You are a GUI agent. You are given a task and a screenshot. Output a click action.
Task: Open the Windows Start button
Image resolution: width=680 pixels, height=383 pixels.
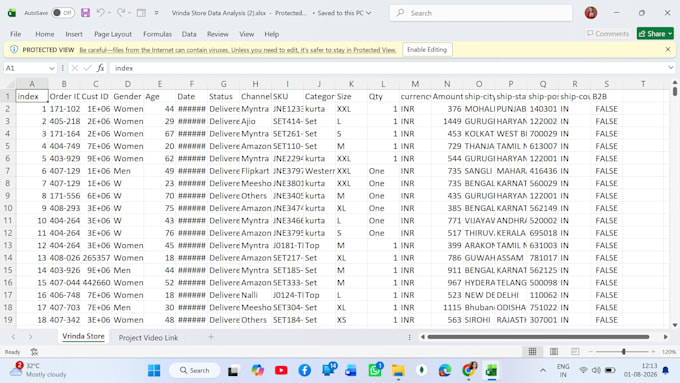coord(154,370)
